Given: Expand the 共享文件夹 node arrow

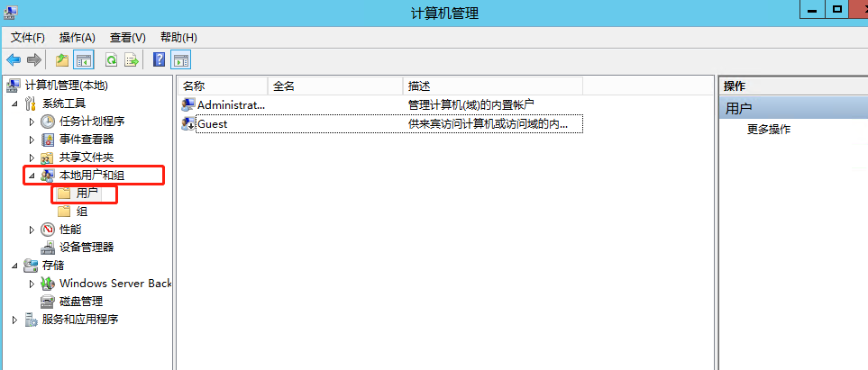Looking at the screenshot, I should [32, 158].
